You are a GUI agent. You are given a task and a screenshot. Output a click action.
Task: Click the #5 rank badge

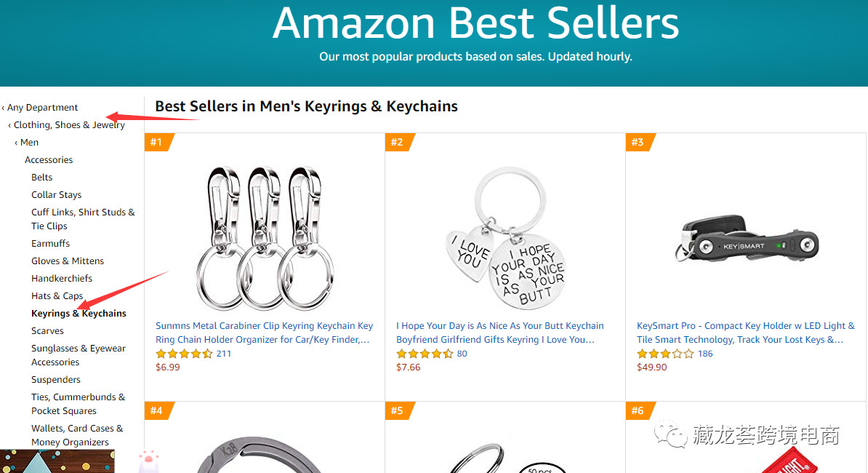pos(398,411)
